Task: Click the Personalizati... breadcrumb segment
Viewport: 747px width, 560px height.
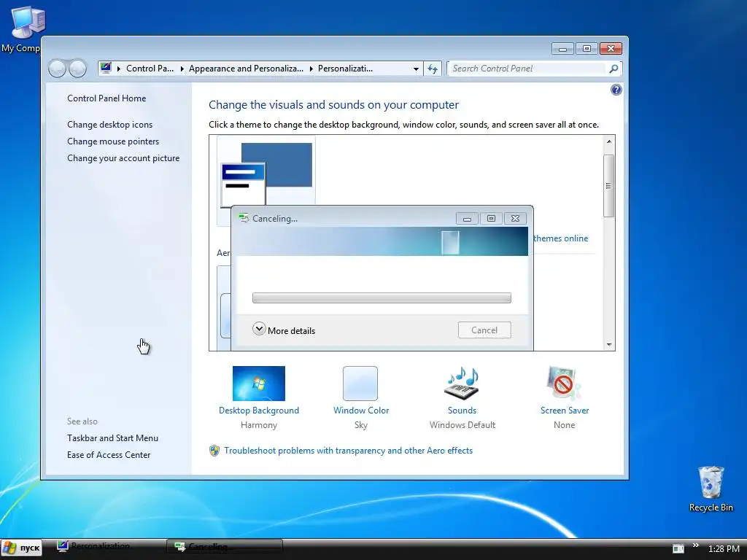Action: click(x=345, y=69)
